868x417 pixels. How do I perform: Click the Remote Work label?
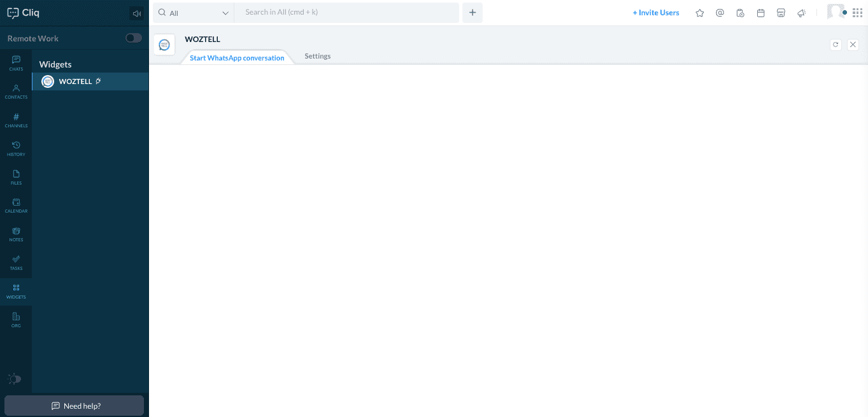(x=33, y=38)
